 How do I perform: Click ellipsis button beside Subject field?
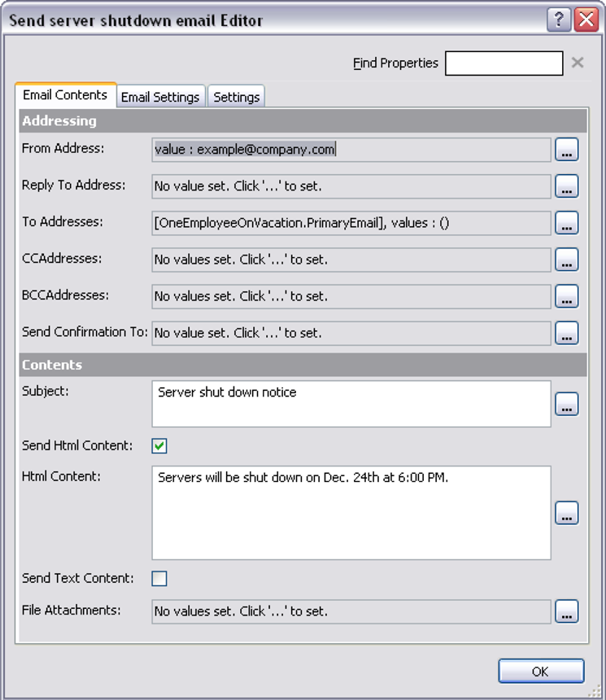566,404
